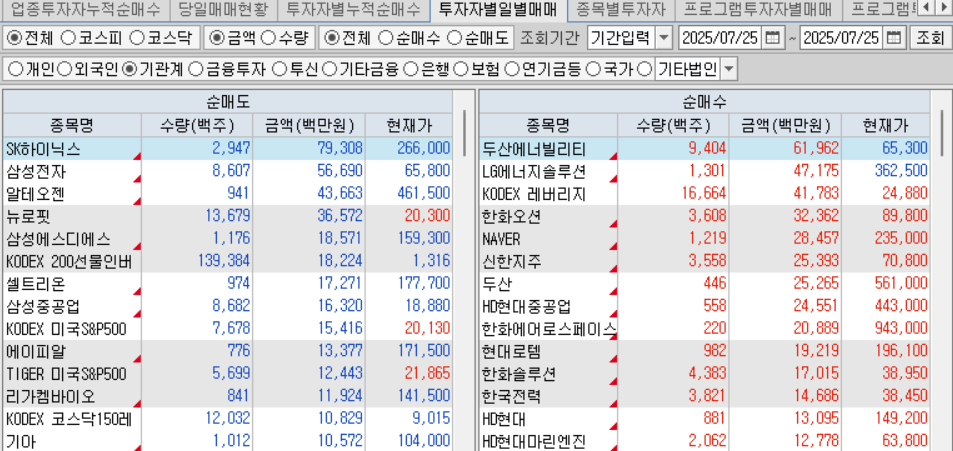Switch to 당일매매현황 tab

tap(222, 9)
